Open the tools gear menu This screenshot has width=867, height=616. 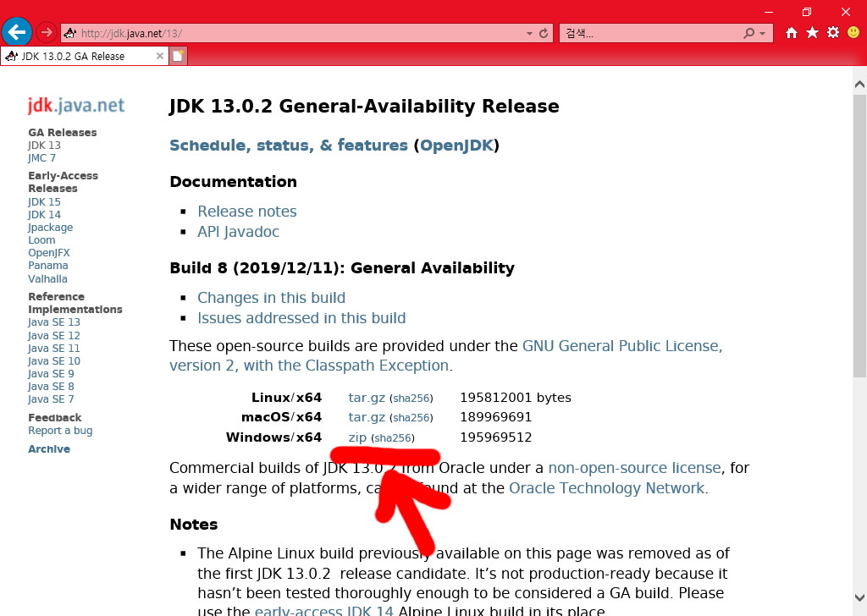pos(833,33)
